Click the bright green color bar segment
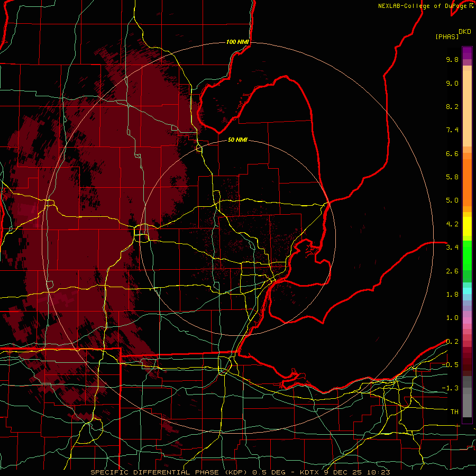 pos(467,255)
